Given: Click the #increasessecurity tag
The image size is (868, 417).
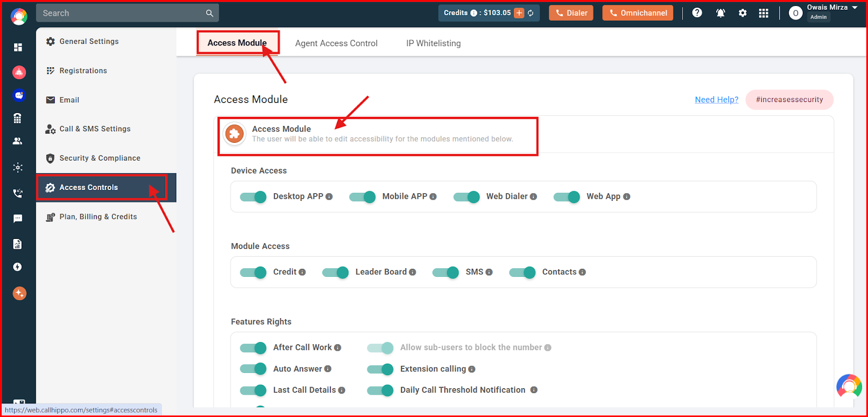Looking at the screenshot, I should (x=789, y=99).
